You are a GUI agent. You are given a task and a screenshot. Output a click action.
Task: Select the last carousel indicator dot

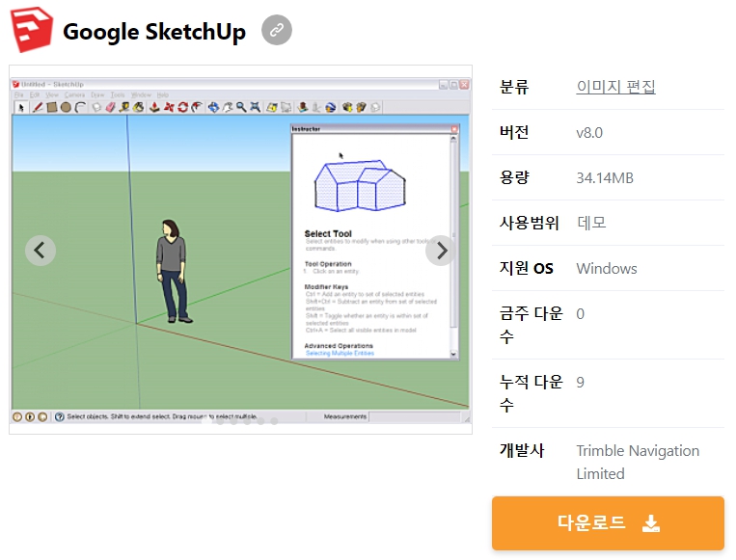point(274,421)
